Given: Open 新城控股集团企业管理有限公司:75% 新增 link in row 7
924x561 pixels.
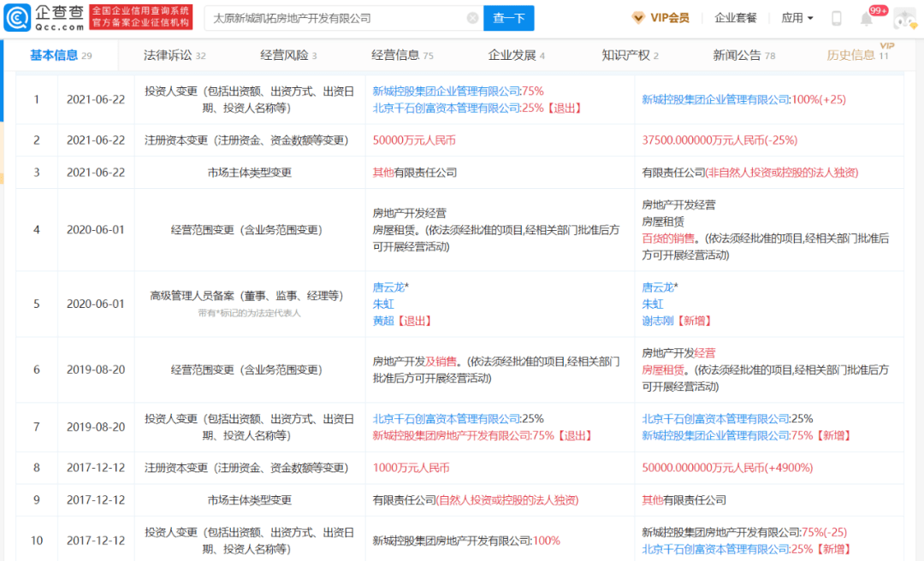Looking at the screenshot, I should pyautogui.click(x=747, y=435).
